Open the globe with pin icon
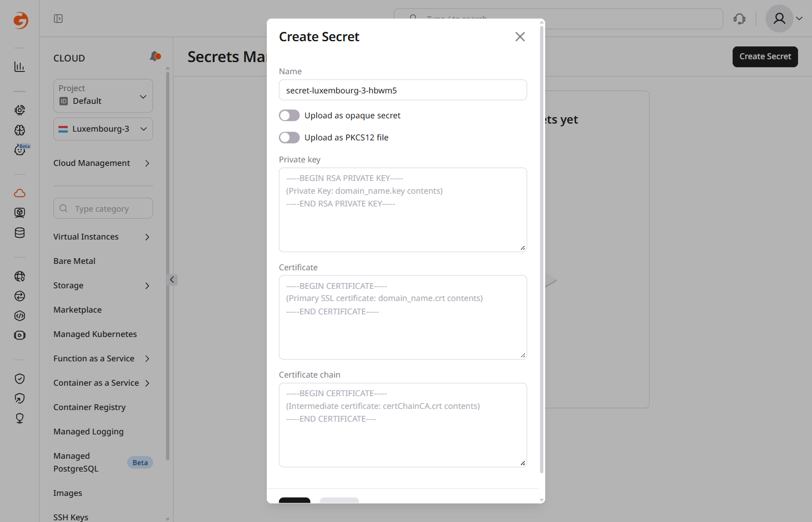 point(20,276)
